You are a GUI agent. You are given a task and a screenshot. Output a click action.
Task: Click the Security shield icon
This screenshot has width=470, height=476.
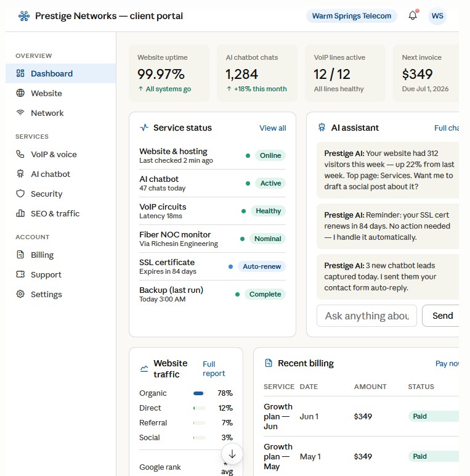pos(20,194)
